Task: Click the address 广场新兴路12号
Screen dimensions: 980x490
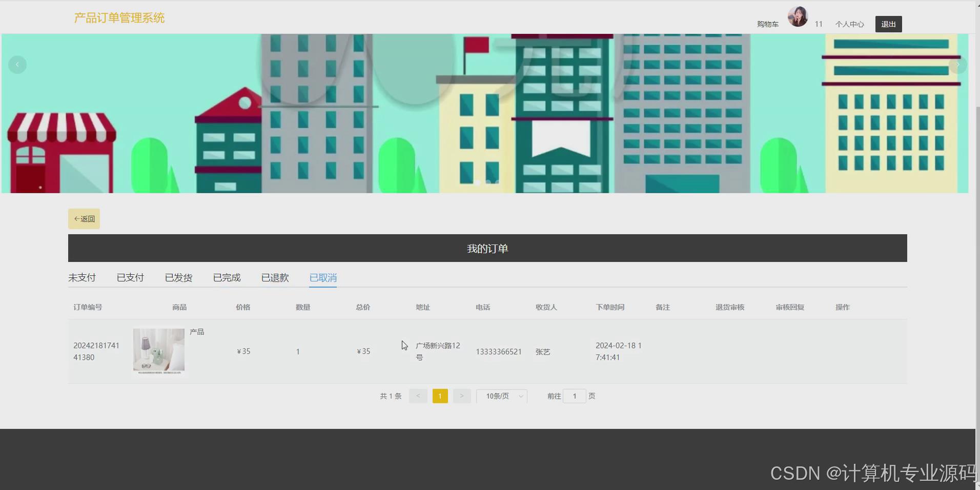Action: 438,351
